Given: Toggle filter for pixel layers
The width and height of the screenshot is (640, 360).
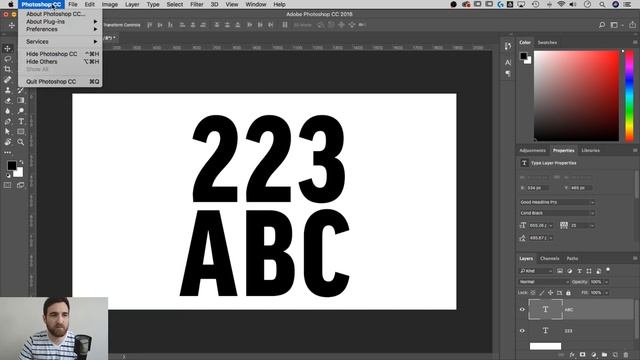Looking at the screenshot, I should point(560,271).
